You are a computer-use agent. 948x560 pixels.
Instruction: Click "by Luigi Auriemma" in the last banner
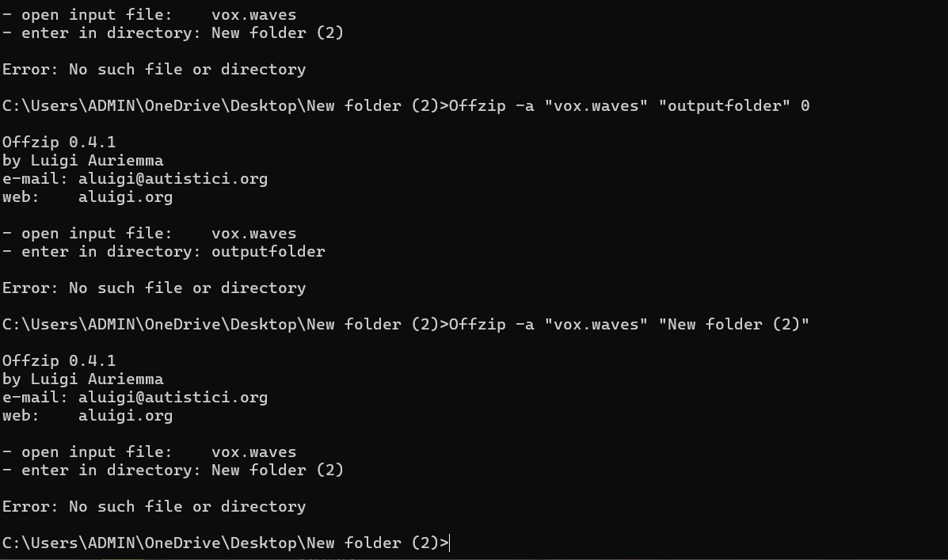coord(83,379)
